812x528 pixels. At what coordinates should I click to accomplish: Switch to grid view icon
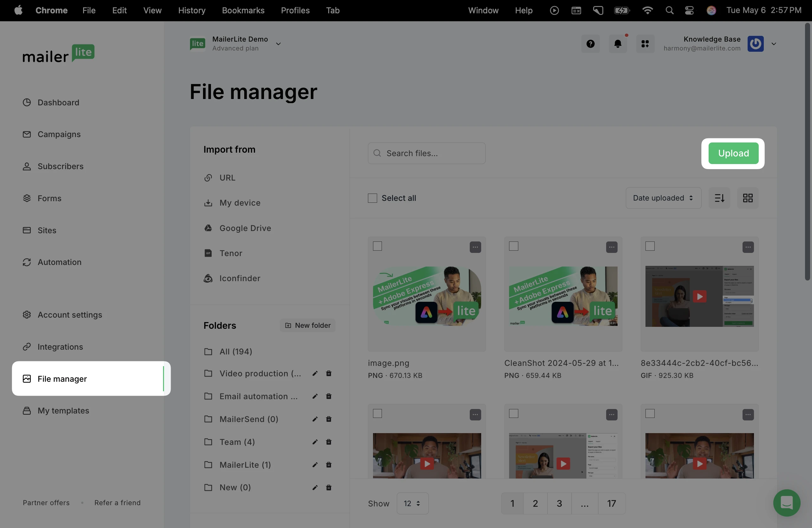(748, 198)
